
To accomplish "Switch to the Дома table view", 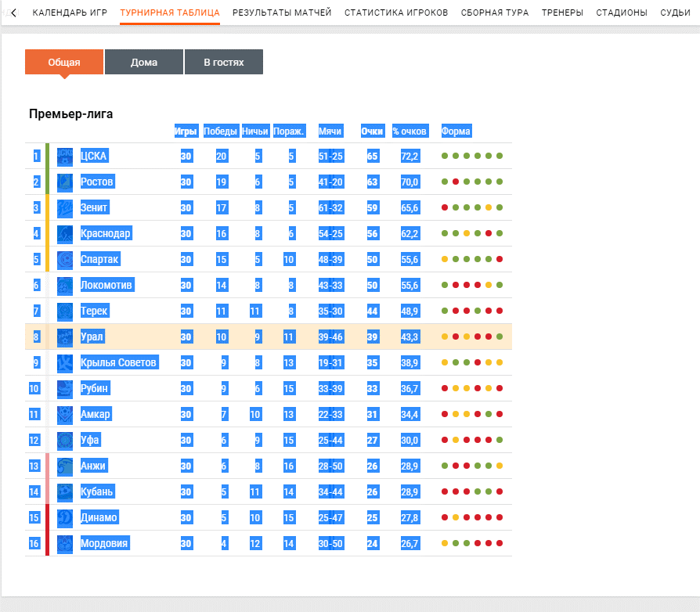I will click(x=144, y=63).
